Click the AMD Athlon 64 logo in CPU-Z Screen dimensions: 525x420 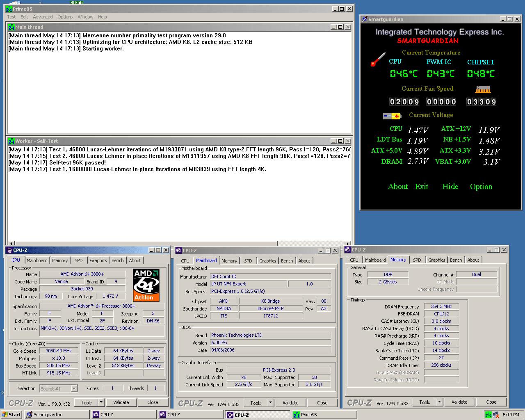146,285
